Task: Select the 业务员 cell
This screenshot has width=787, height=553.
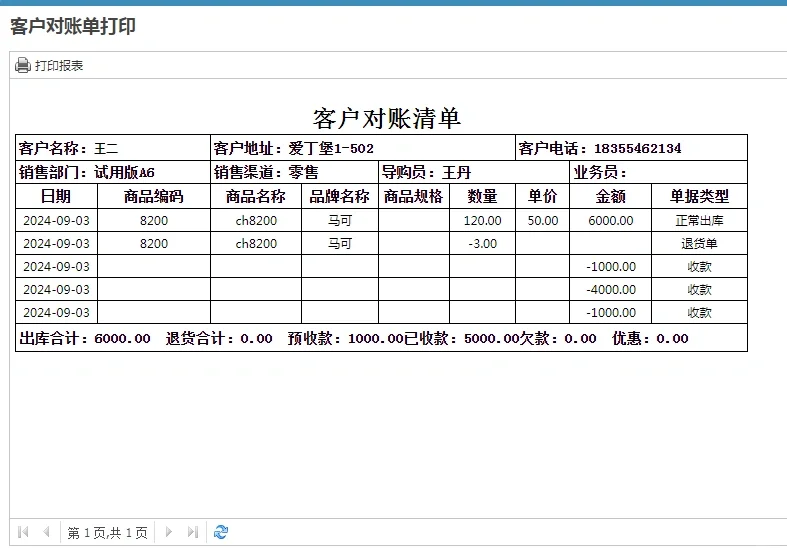Action: tap(659, 172)
